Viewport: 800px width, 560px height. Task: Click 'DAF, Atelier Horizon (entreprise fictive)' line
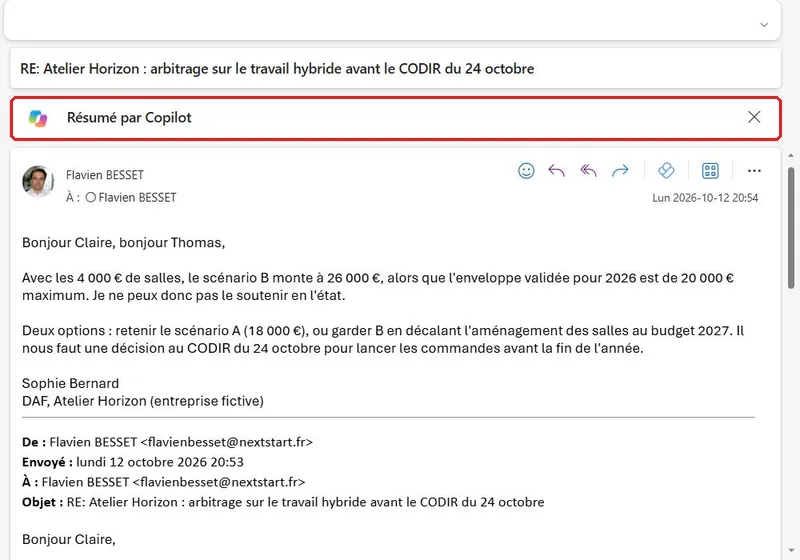click(x=143, y=401)
